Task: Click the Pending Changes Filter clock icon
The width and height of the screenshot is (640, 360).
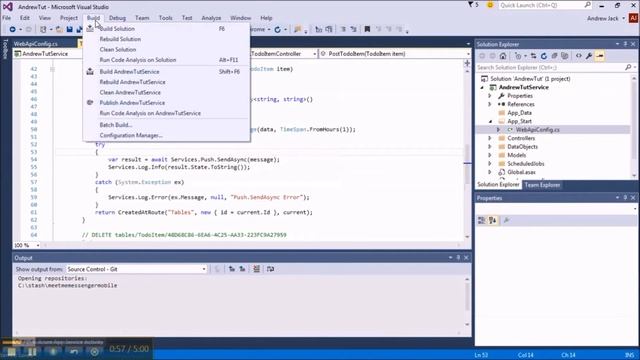Action: click(x=518, y=56)
